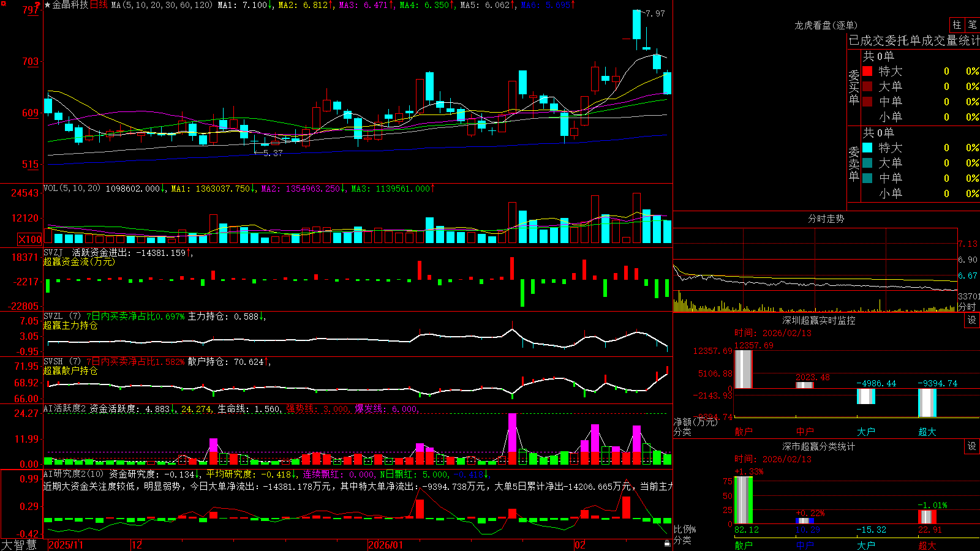Viewport: 980px width, 551px height.
Task: Click the MA2: 6.812 yellow value
Action: tap(306, 5)
